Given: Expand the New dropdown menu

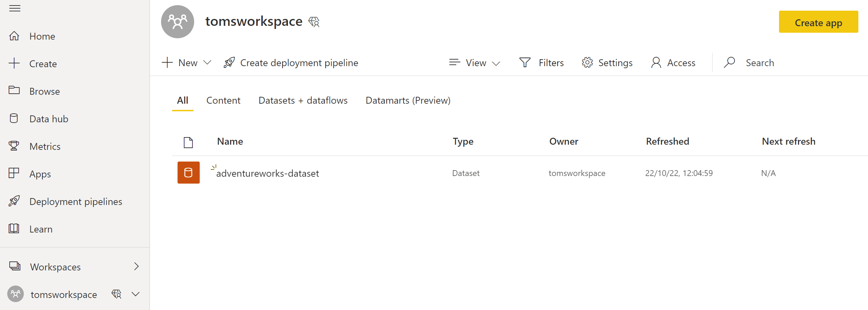Looking at the screenshot, I should point(186,62).
